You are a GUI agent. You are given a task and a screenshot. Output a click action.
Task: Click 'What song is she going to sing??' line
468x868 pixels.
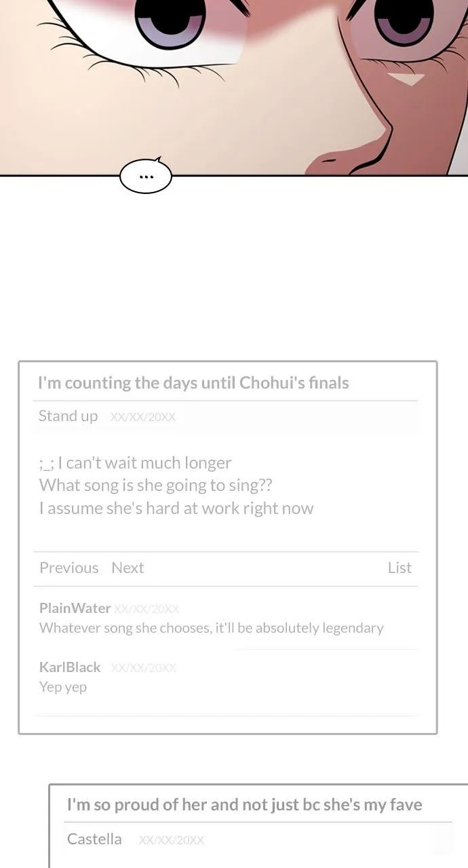[155, 486]
